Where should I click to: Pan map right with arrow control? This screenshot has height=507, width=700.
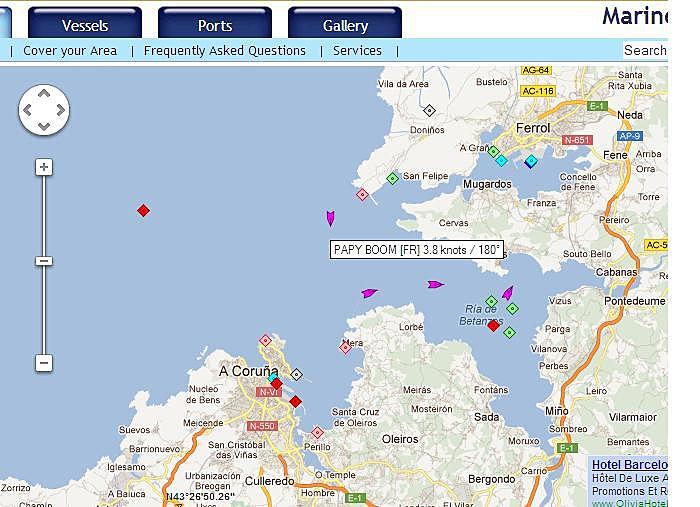coord(61,110)
